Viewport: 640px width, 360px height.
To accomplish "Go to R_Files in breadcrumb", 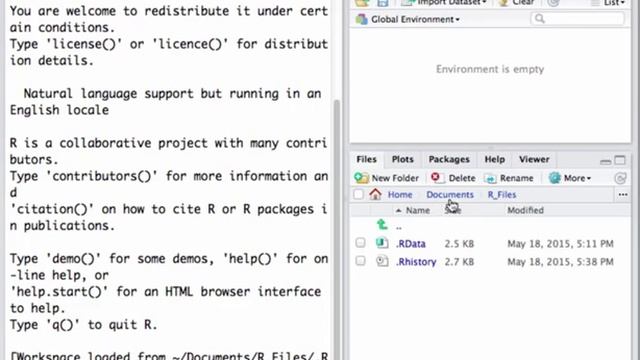I will [x=502, y=195].
